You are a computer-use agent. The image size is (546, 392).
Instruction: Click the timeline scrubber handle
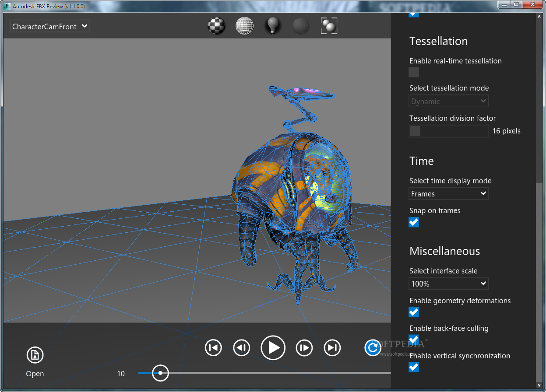tap(160, 373)
